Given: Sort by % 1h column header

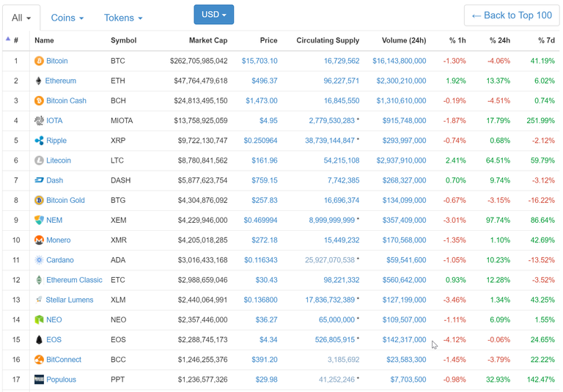Looking at the screenshot, I should (457, 40).
